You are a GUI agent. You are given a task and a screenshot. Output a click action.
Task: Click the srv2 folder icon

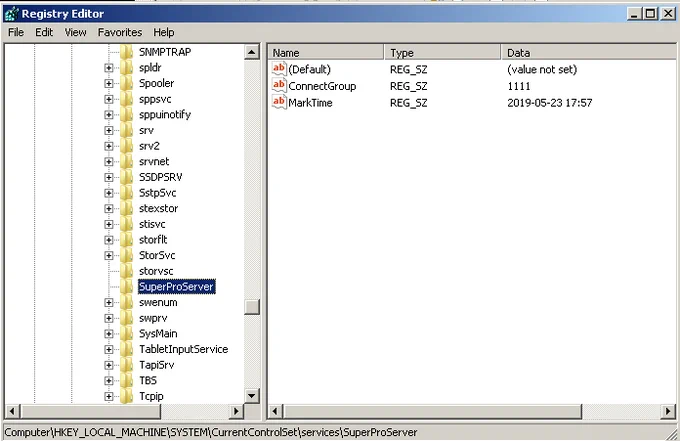pyautogui.click(x=126, y=146)
